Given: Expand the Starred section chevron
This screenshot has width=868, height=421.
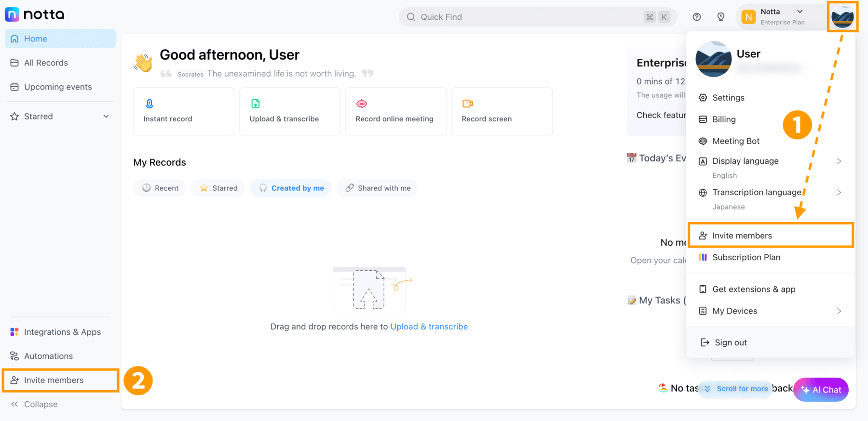Looking at the screenshot, I should (x=106, y=116).
